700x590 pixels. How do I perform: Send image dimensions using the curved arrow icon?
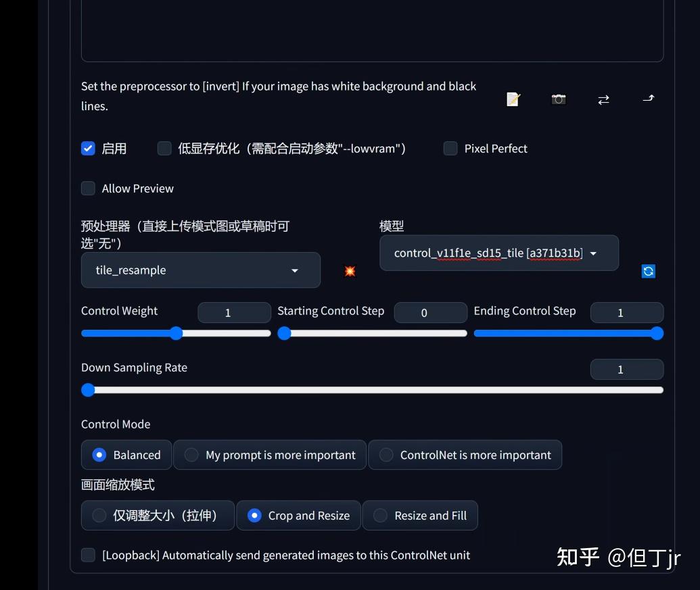point(648,99)
